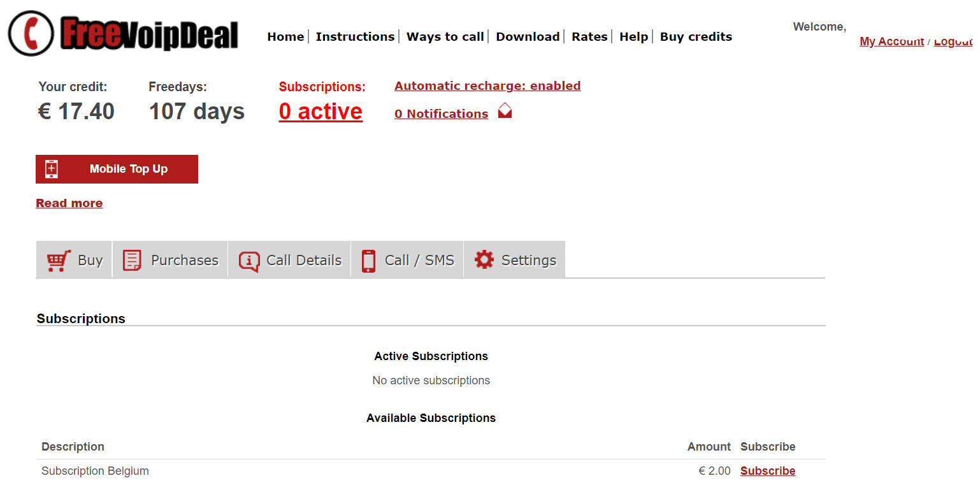Go to the Instructions page

coord(355,37)
